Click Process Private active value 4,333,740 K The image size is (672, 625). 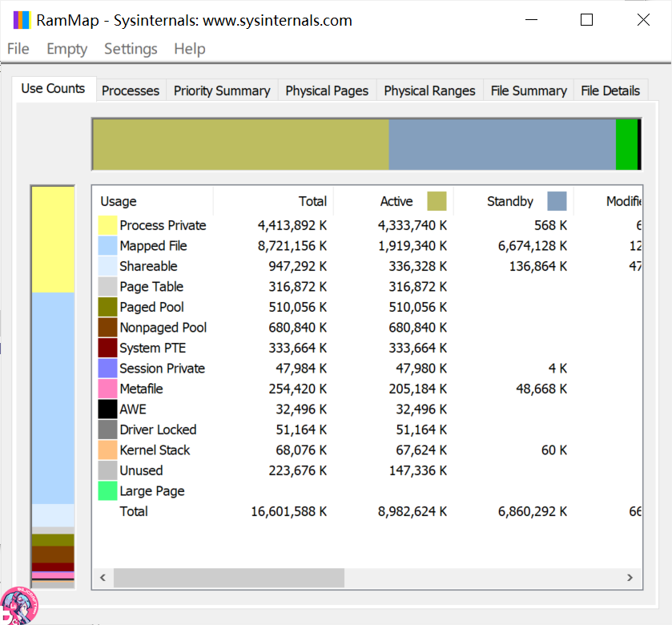pyautogui.click(x=412, y=225)
